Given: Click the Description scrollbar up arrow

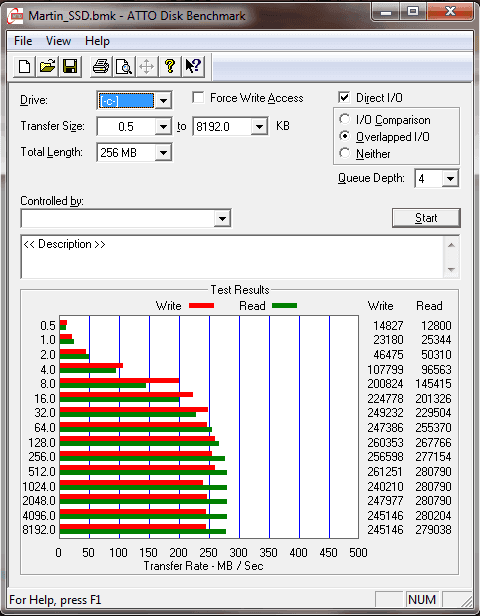Looking at the screenshot, I should click(451, 245).
